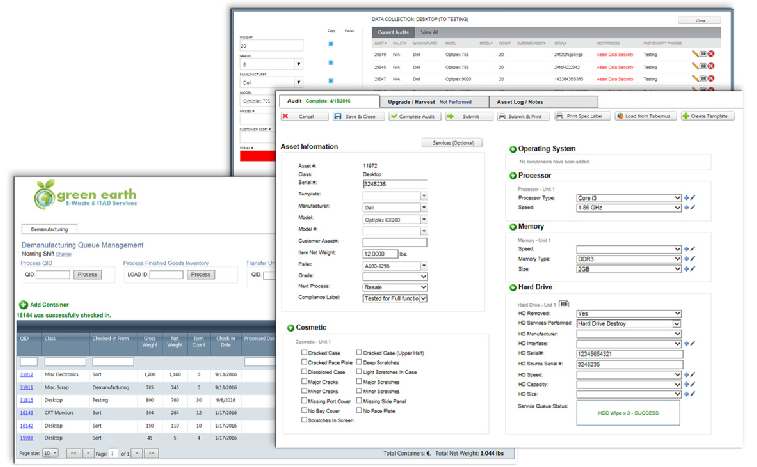Select the Audit tab
This screenshot has height=467, width=757.
[x=329, y=101]
